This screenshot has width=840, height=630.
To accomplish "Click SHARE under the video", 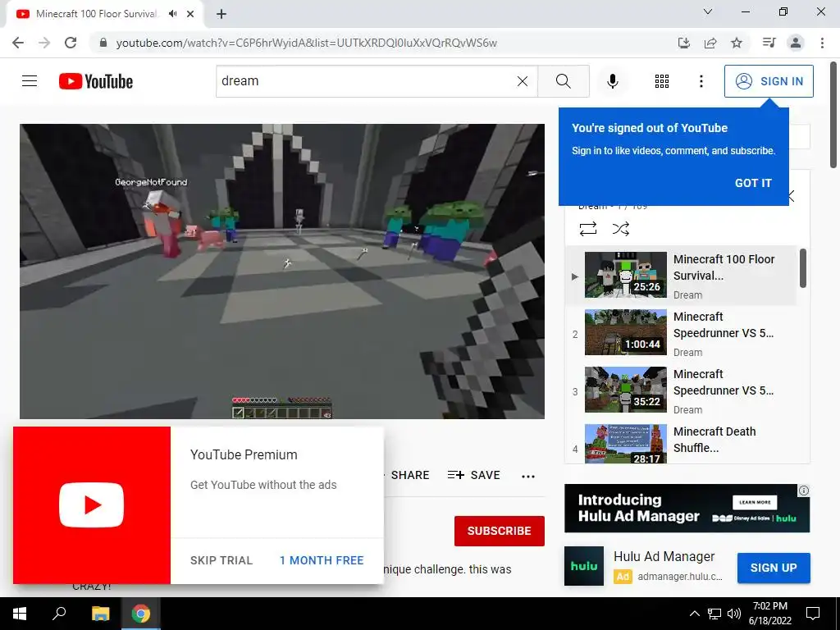I will point(410,475).
